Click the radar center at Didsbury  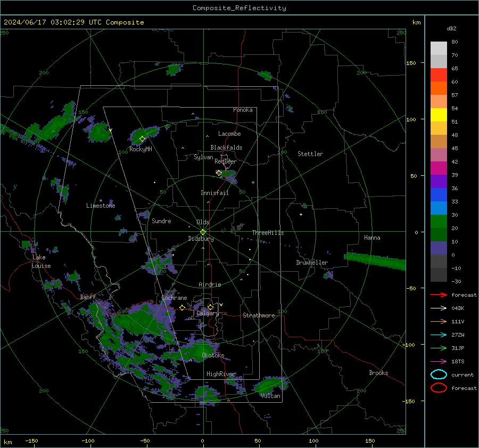(203, 232)
